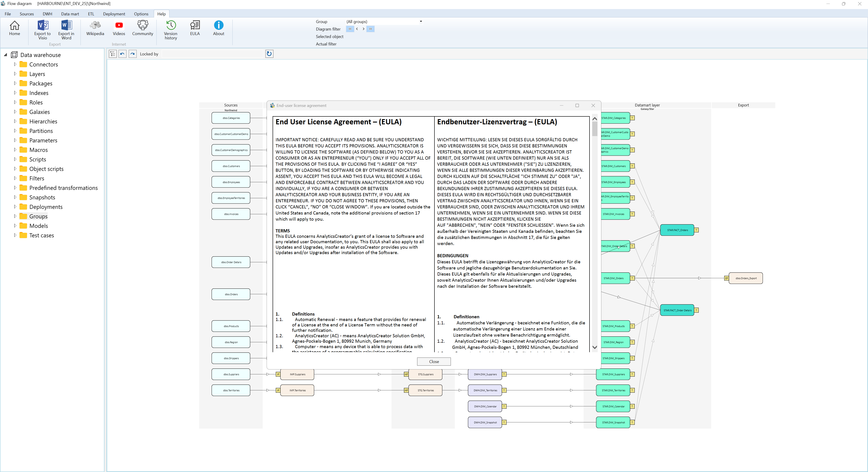Click the redo arrow icon
The image size is (868, 472).
pos(133,54)
